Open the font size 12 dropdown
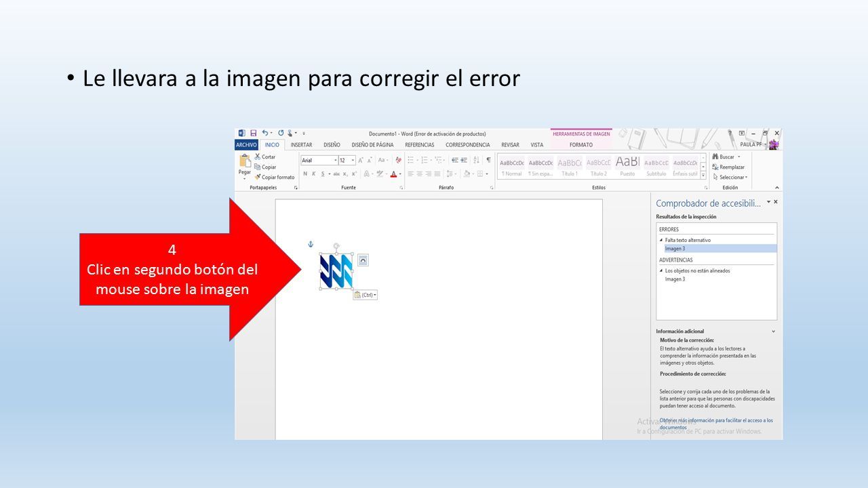 pyautogui.click(x=353, y=161)
